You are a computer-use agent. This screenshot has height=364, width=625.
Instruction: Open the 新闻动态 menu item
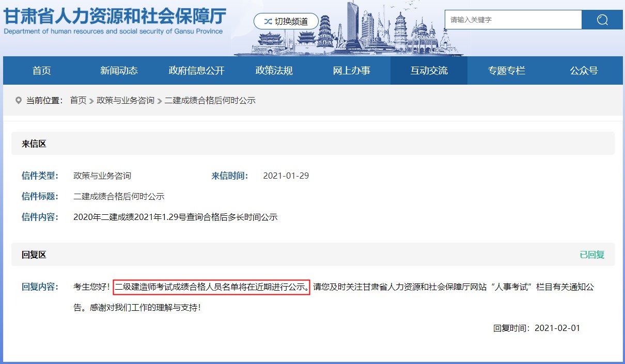tap(119, 71)
